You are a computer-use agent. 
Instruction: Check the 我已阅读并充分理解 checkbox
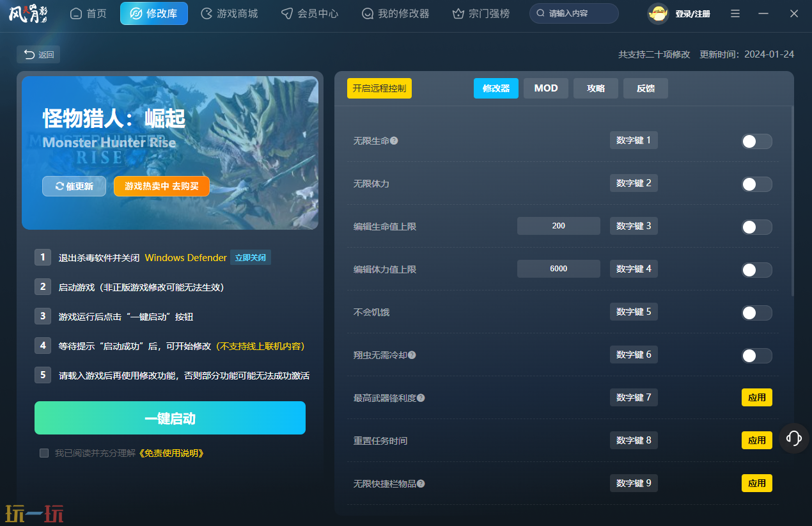click(44, 453)
